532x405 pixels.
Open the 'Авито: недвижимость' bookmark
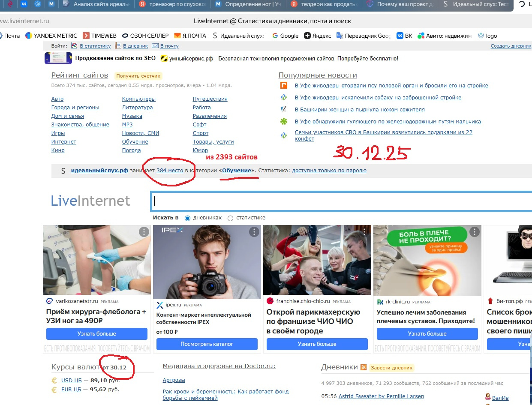click(x=445, y=36)
